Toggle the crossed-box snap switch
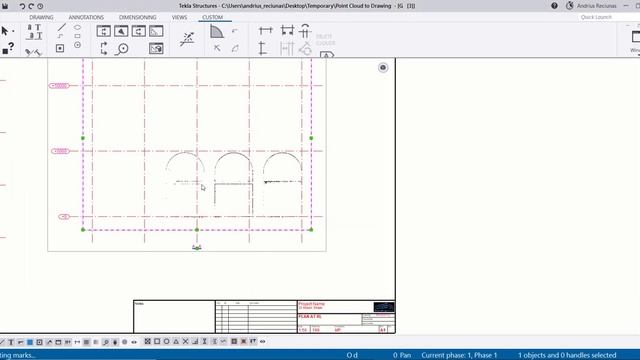 coord(148,341)
